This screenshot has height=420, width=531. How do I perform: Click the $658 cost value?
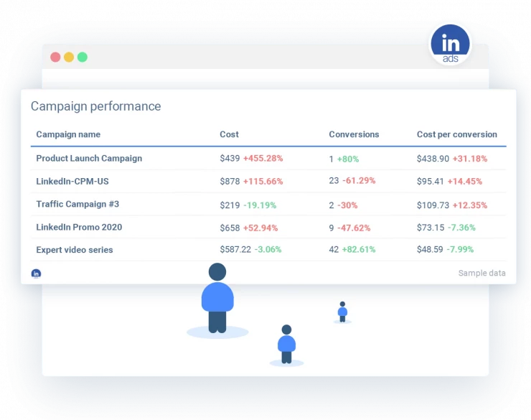230,228
